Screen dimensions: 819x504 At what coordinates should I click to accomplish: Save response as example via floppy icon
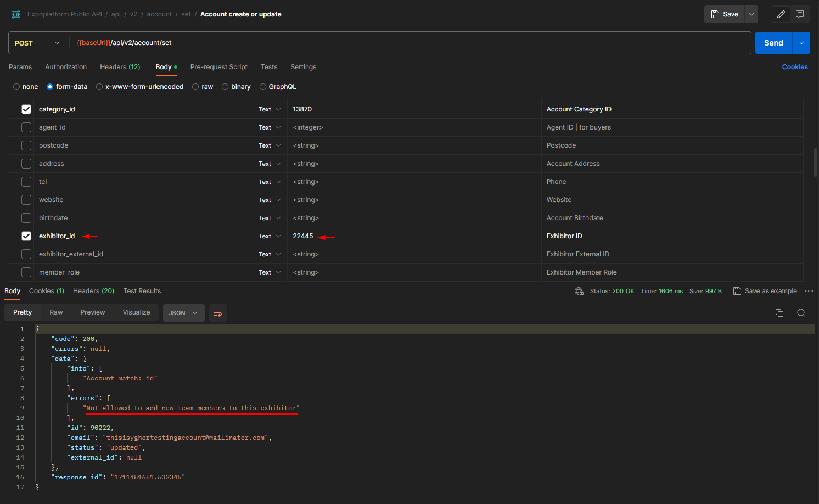(736, 290)
